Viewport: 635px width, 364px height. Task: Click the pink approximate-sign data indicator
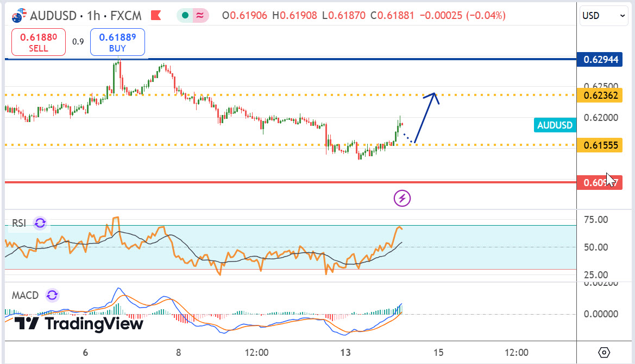coord(200,16)
